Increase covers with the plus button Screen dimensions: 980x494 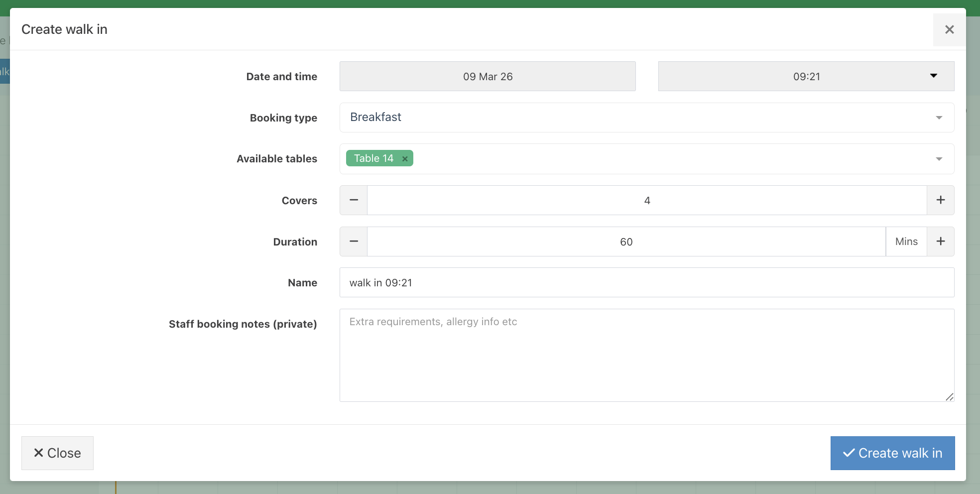(941, 200)
